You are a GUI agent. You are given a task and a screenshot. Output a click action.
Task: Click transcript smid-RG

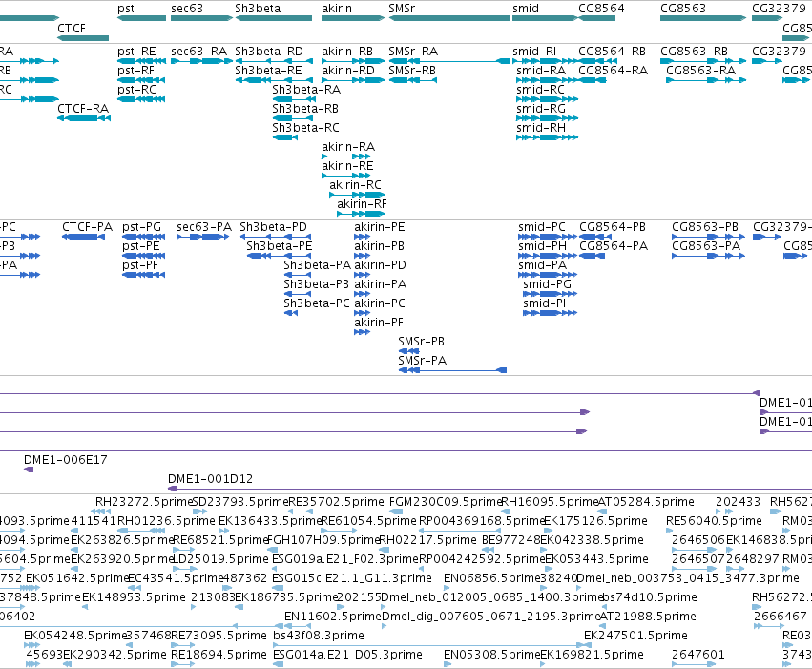(x=541, y=109)
